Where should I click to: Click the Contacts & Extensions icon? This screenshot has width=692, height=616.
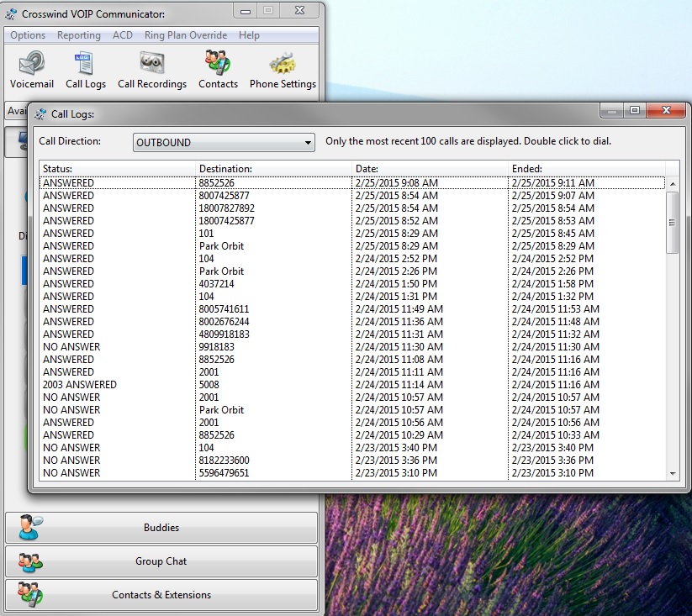click(31, 595)
